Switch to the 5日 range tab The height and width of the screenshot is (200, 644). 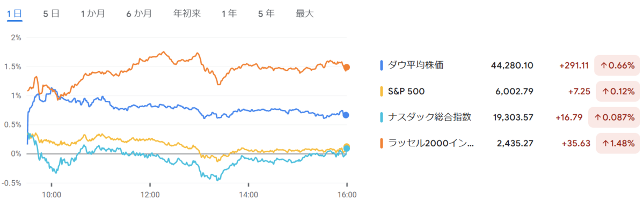[x=51, y=14]
